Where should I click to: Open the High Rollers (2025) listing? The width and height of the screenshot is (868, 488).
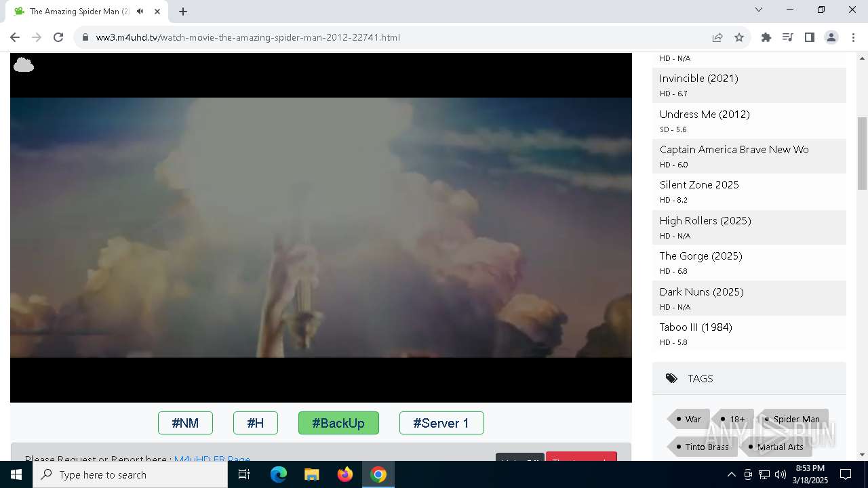tap(705, 221)
